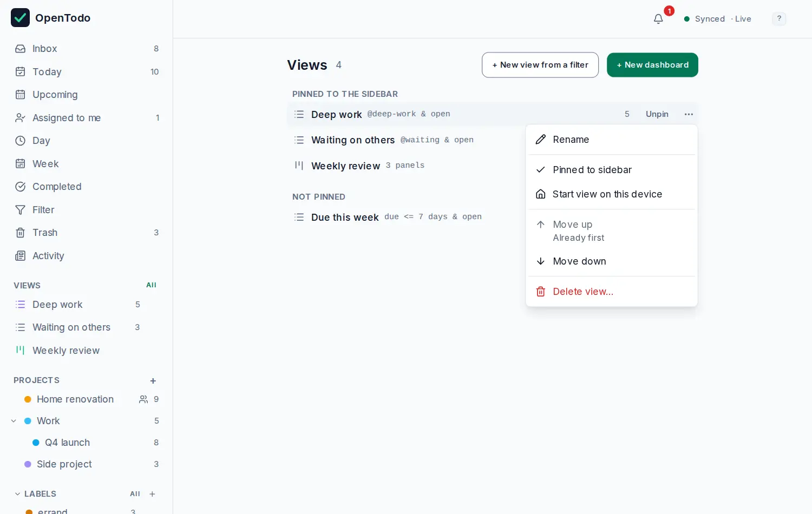812x514 pixels.
Task: Open the notifications bell
Action: point(658,19)
